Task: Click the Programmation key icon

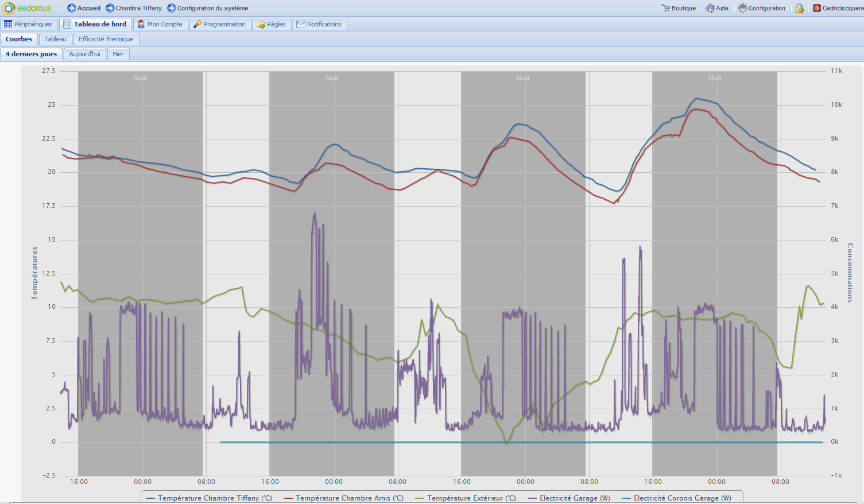Action: (x=197, y=24)
